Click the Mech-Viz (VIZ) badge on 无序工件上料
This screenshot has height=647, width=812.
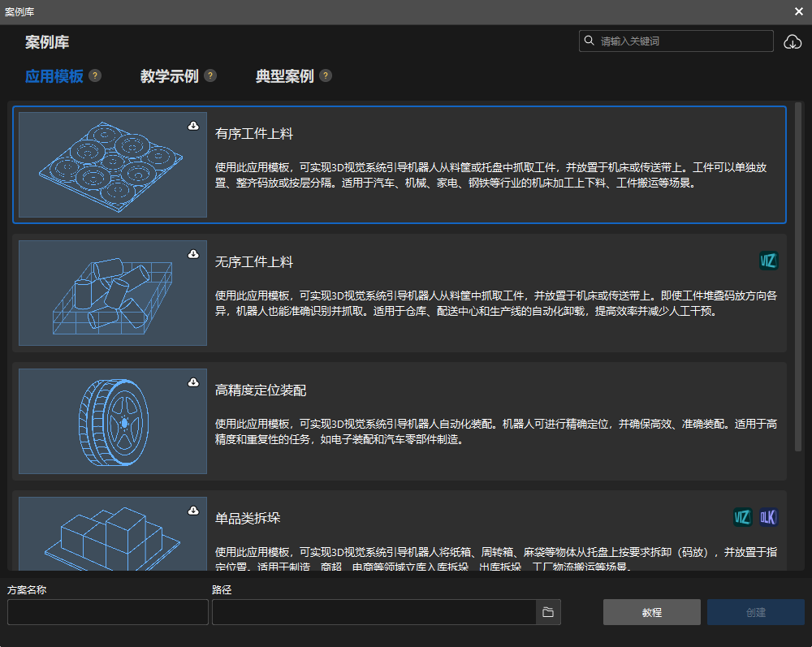coord(768,261)
